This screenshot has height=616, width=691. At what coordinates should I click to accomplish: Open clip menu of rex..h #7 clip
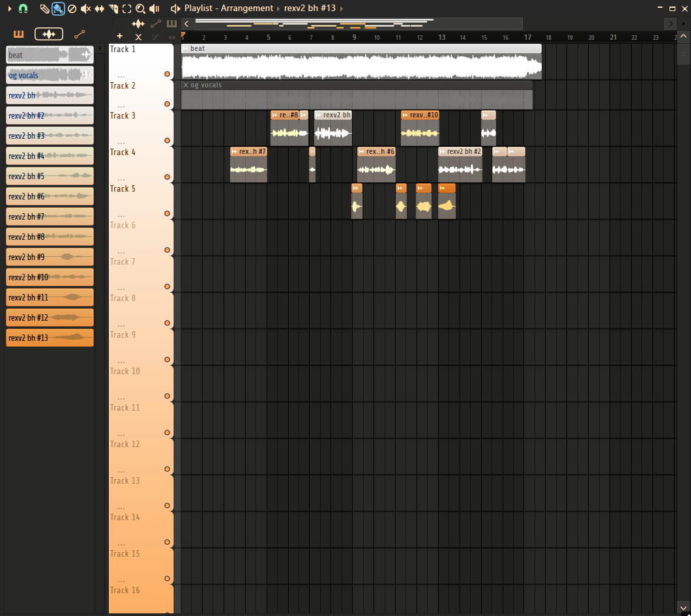click(235, 152)
